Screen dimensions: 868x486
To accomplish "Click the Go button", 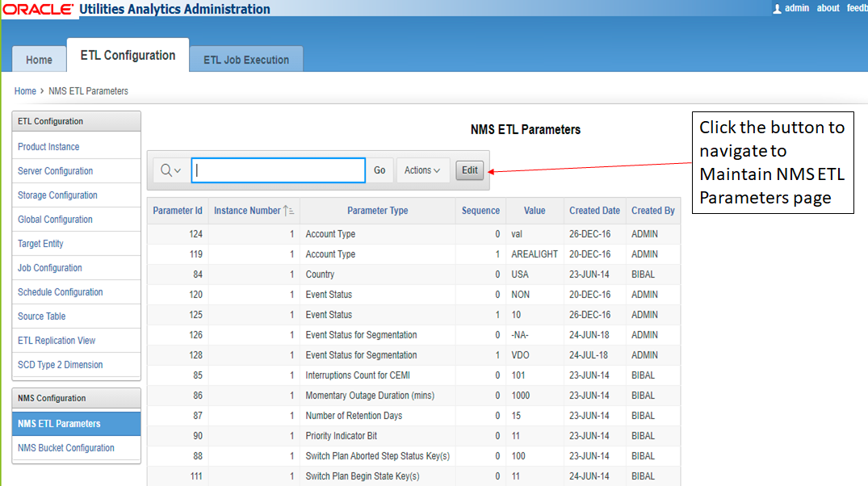I will coord(379,170).
